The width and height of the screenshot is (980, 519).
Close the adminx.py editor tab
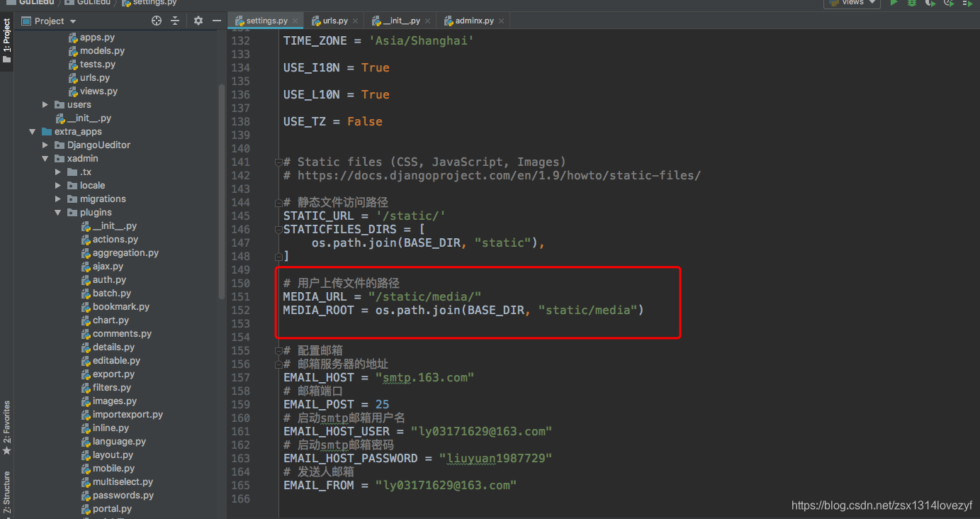pos(501,21)
